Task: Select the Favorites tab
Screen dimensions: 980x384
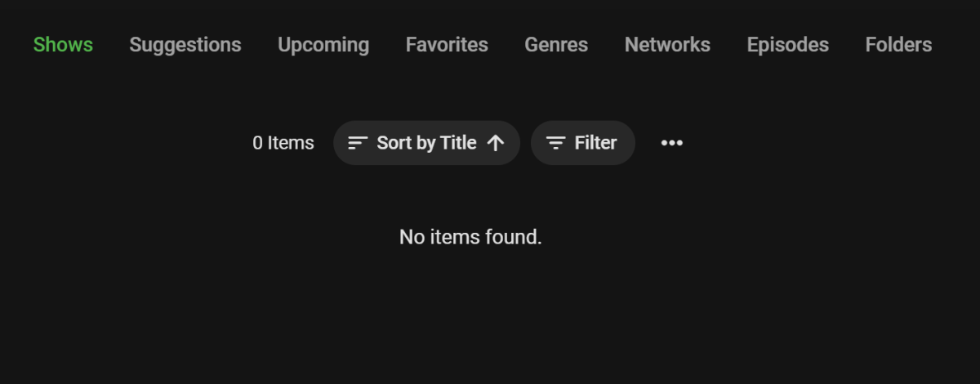Action: 447,45
